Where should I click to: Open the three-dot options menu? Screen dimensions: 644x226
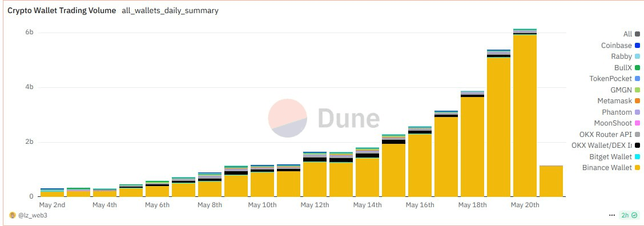coord(612,215)
